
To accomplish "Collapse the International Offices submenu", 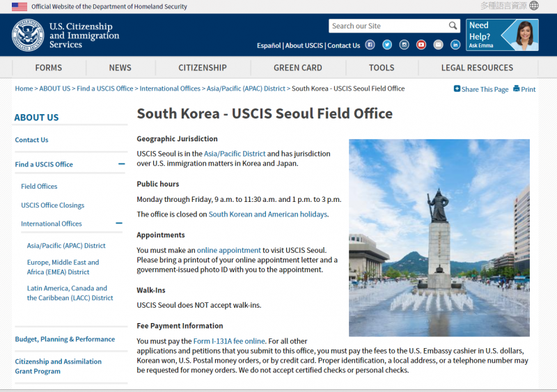I will pyautogui.click(x=119, y=224).
